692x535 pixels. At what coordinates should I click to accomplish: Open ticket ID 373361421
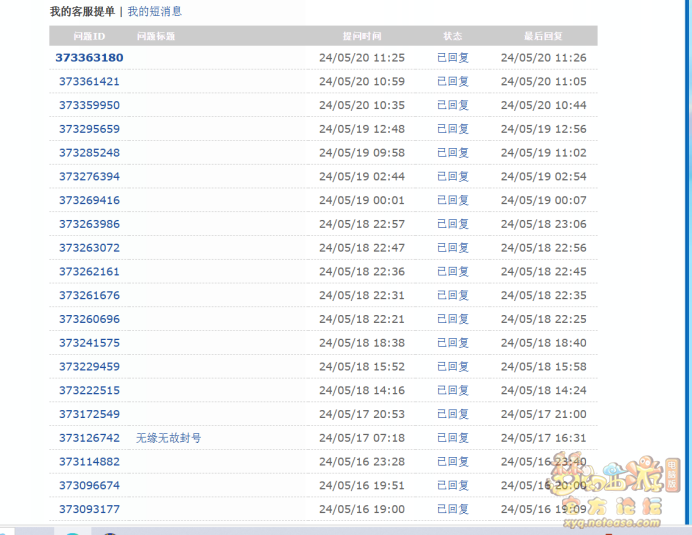point(89,82)
